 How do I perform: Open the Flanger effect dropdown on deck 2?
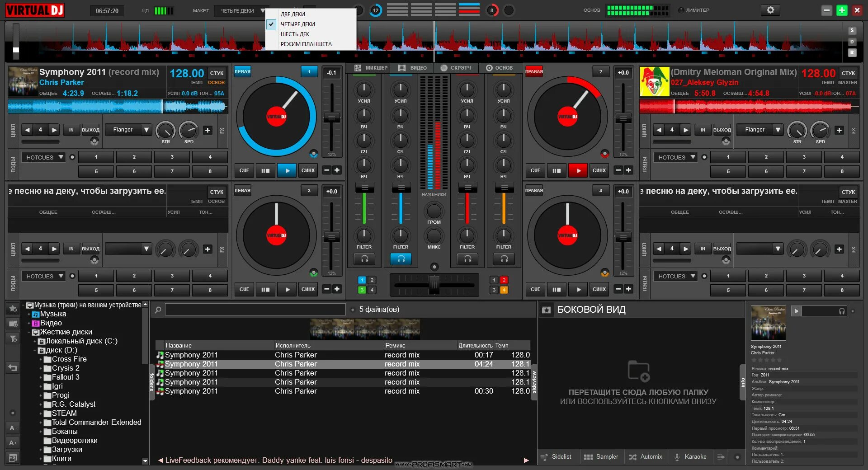[760, 130]
